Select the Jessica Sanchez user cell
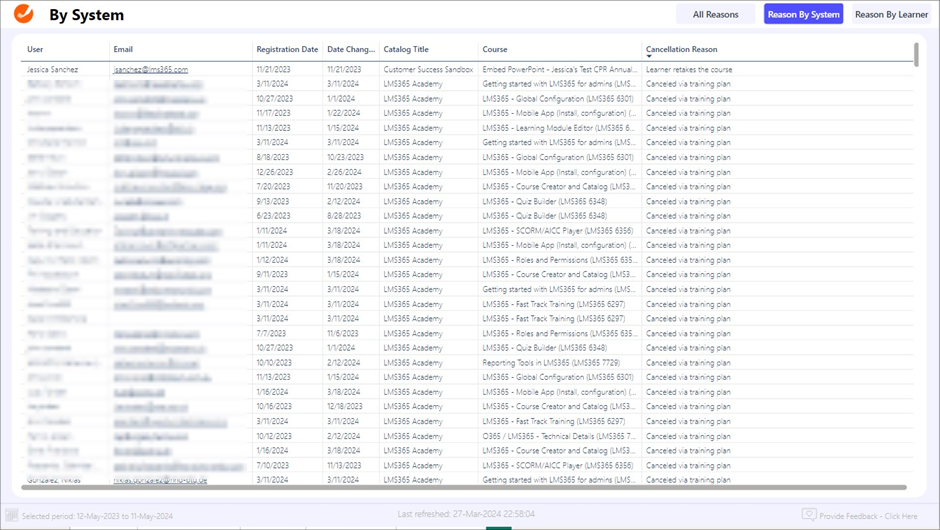940x530 pixels. [53, 70]
